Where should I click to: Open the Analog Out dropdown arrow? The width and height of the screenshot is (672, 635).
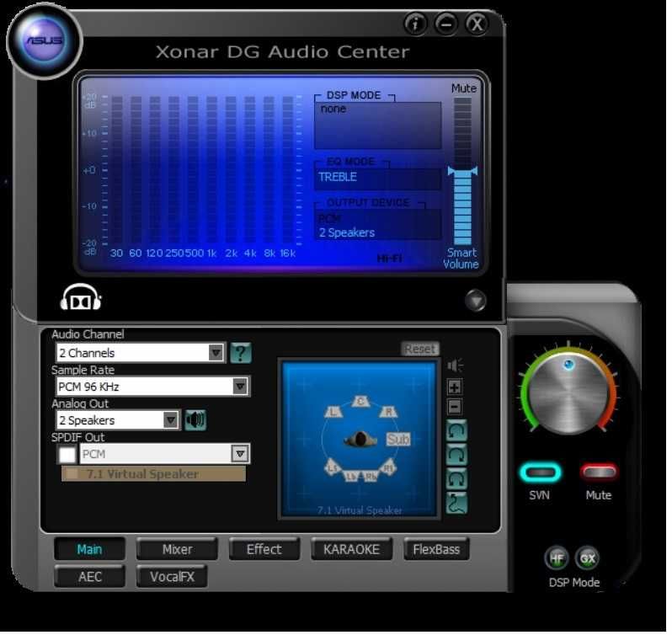point(172,422)
